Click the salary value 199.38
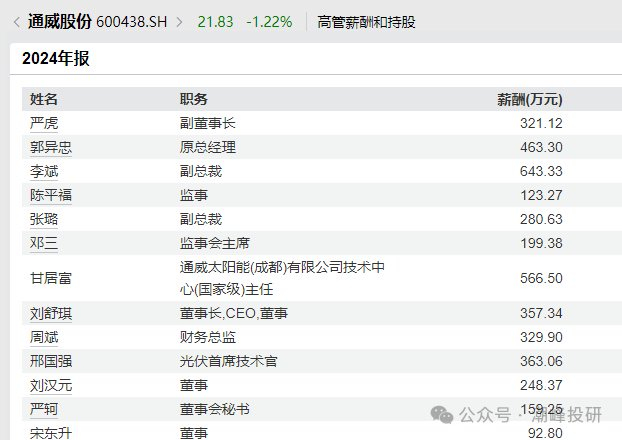622x440 pixels. 541,243
